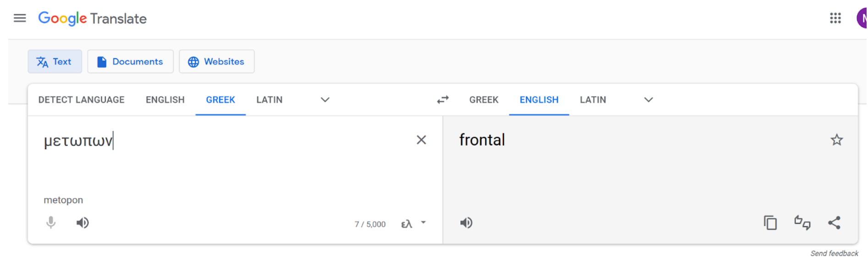Click the microphone voice input icon
The image size is (868, 271).
pos(51,223)
